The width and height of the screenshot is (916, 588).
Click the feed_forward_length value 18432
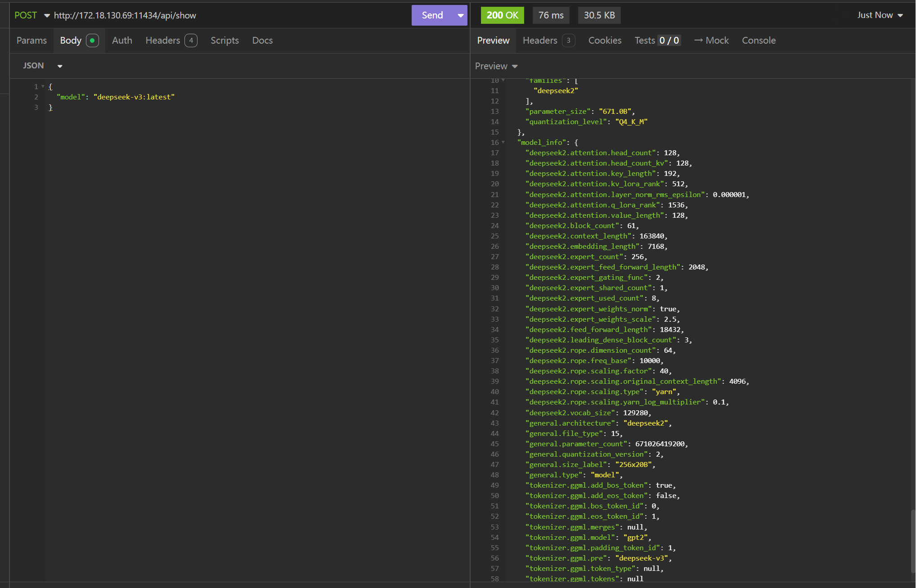pyautogui.click(x=670, y=329)
